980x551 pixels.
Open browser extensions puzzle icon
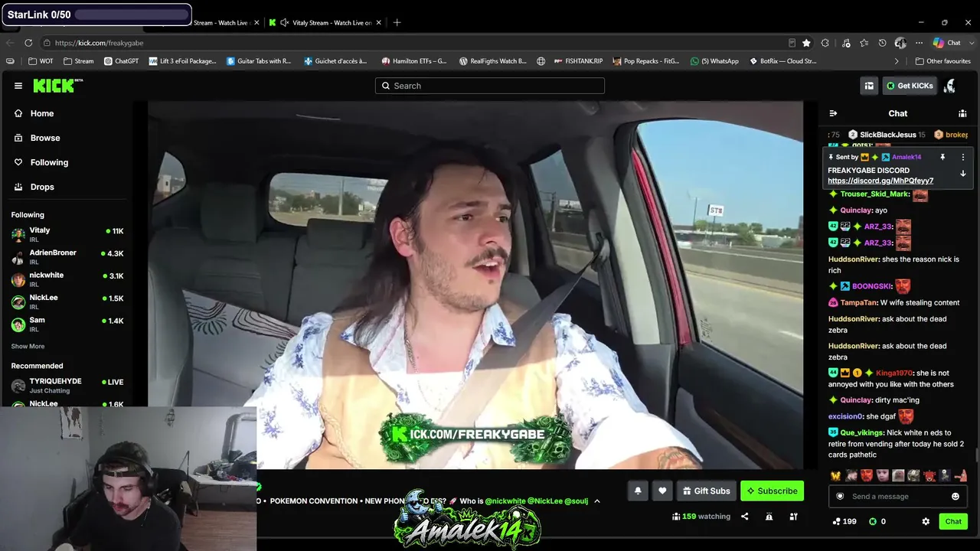(825, 43)
